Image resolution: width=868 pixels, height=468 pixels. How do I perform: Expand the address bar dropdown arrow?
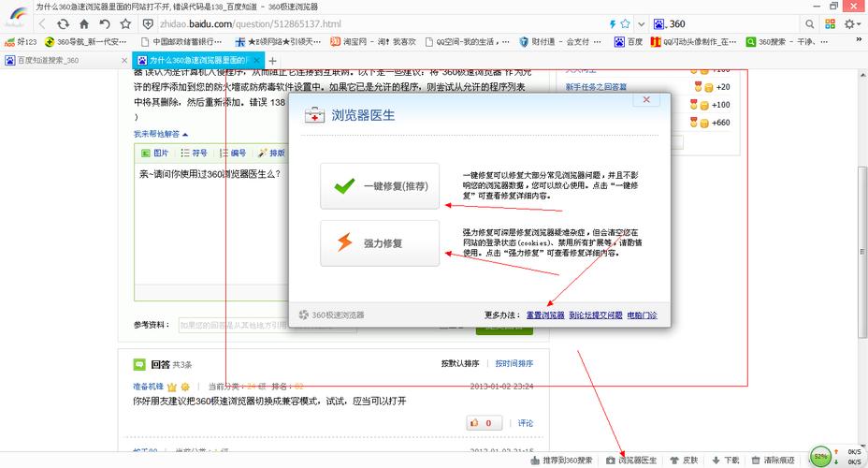point(641,23)
